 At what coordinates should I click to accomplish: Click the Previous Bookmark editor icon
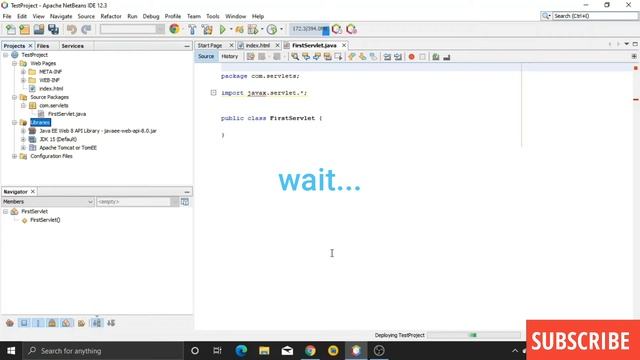point(351,57)
